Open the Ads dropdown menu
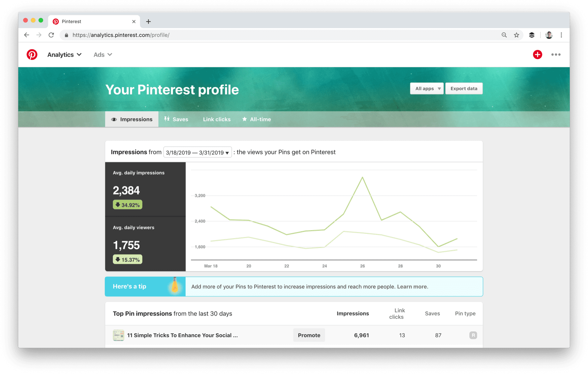 [103, 55]
